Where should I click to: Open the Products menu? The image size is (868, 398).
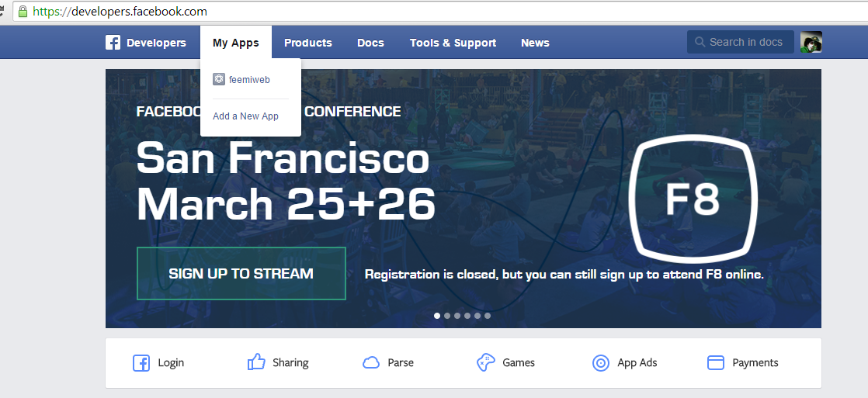307,43
